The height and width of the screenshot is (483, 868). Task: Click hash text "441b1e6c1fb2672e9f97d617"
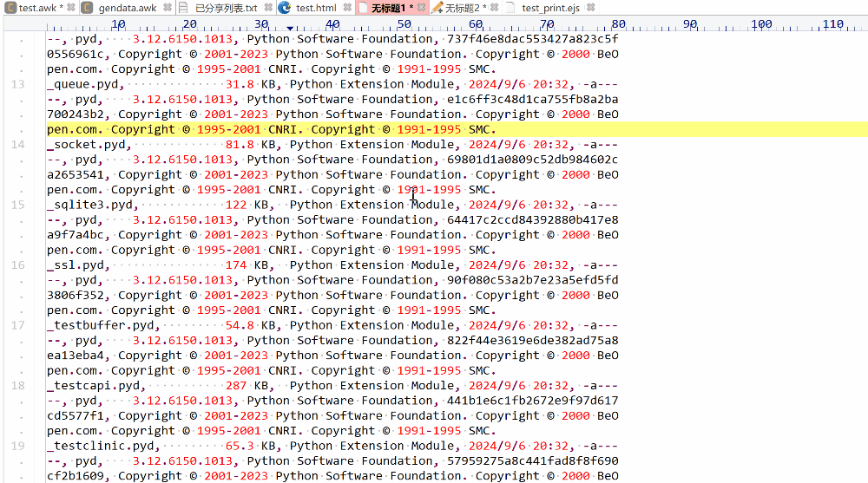coord(533,401)
